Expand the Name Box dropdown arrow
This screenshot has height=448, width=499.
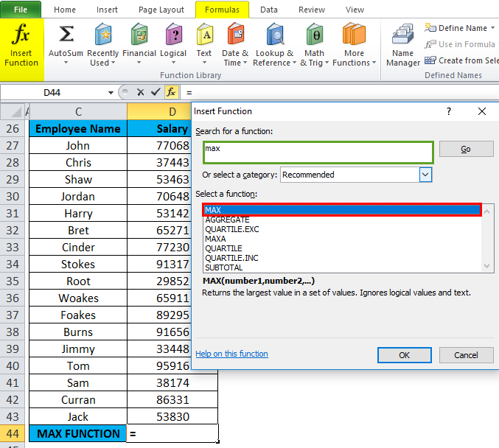[111, 93]
